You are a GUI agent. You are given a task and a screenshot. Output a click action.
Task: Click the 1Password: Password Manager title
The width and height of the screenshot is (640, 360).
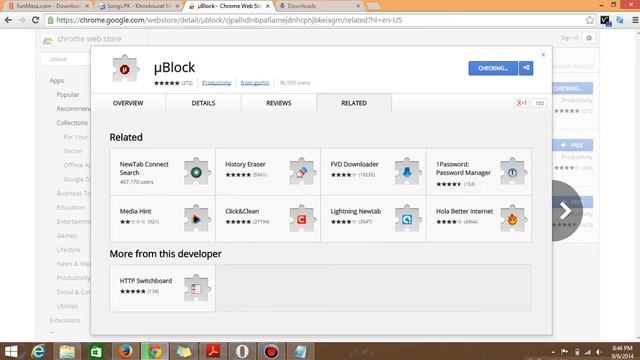pos(463,168)
